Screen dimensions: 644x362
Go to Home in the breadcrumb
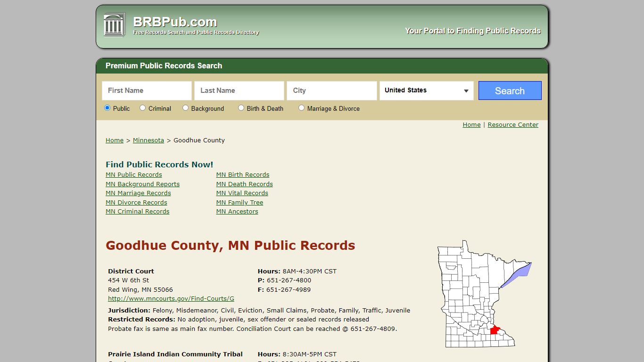115,140
